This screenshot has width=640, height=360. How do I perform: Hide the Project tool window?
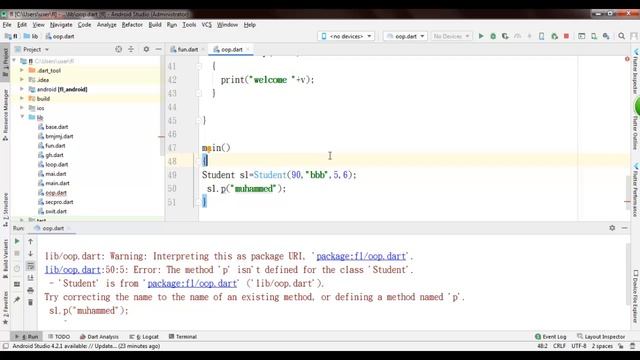point(158,49)
